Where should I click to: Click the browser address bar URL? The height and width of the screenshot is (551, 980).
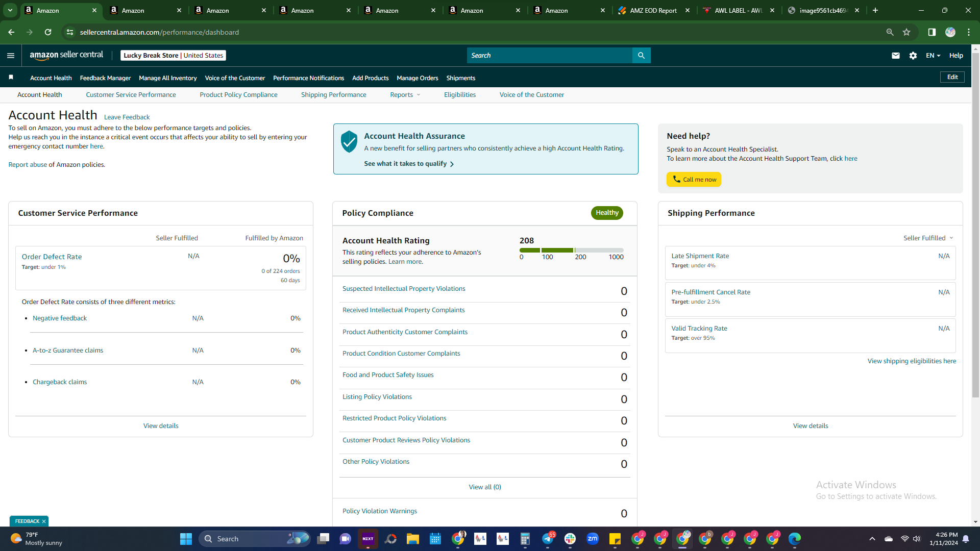tap(159, 32)
